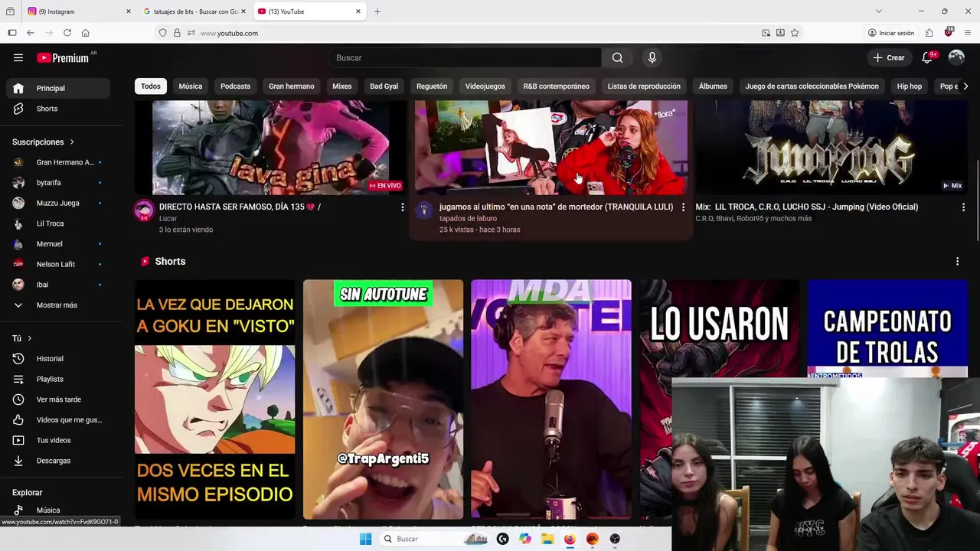Select the Bad Gyal filter chip
Image resolution: width=980 pixels, height=551 pixels.
point(384,86)
